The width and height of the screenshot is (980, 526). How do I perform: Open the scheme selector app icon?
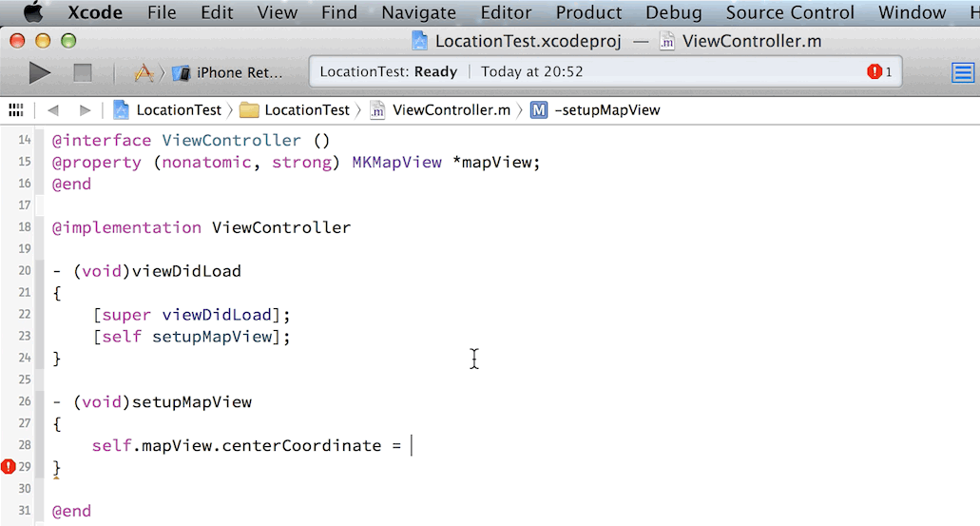[x=144, y=72]
